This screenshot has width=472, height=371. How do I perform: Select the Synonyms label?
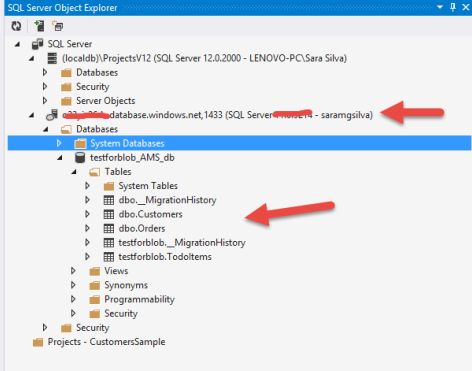[x=126, y=285]
